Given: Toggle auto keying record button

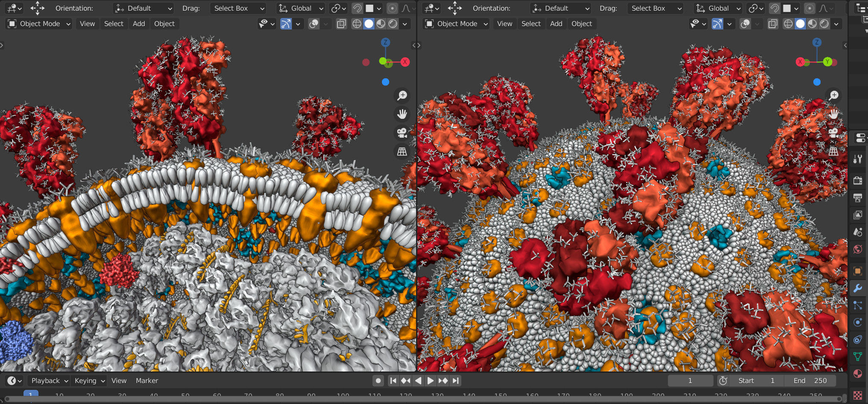Looking at the screenshot, I should click(x=378, y=380).
